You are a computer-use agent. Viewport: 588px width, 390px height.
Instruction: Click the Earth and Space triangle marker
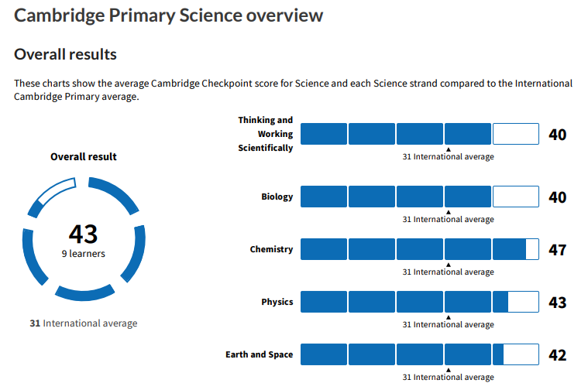tap(448, 370)
